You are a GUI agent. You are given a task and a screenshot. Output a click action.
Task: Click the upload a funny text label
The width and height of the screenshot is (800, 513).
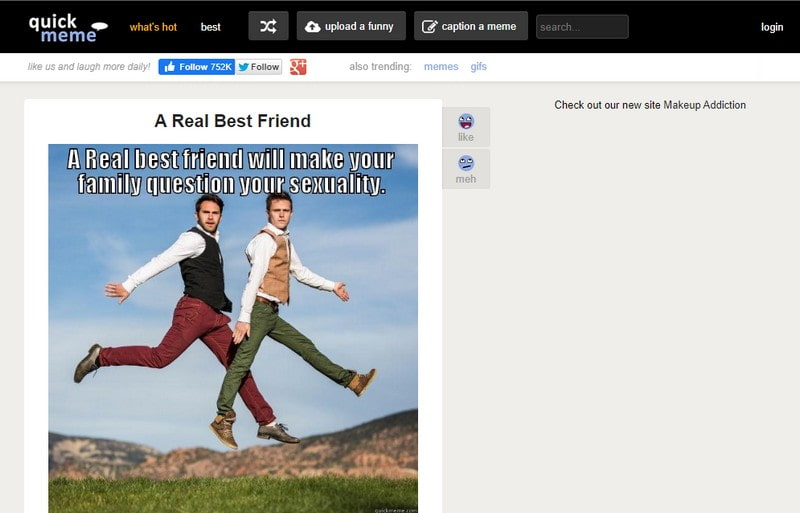[359, 27]
